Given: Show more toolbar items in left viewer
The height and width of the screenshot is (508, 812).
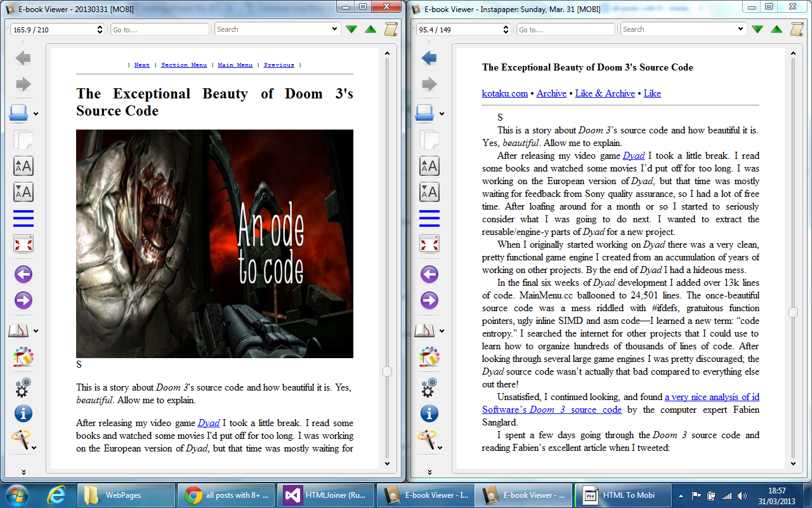Looking at the screenshot, I should pyautogui.click(x=23, y=472).
